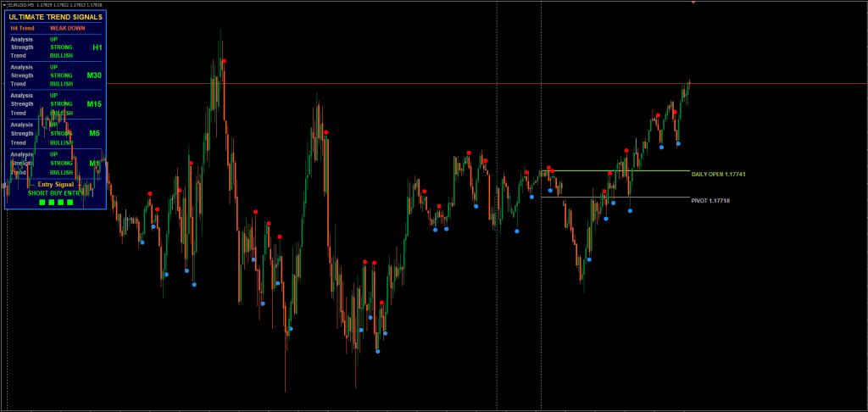
Task: Select the H1 timeframe label
Action: pos(97,47)
